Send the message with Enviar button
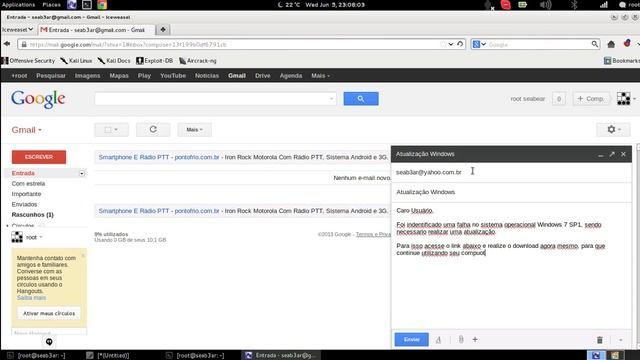The height and width of the screenshot is (360, 640). [411, 340]
